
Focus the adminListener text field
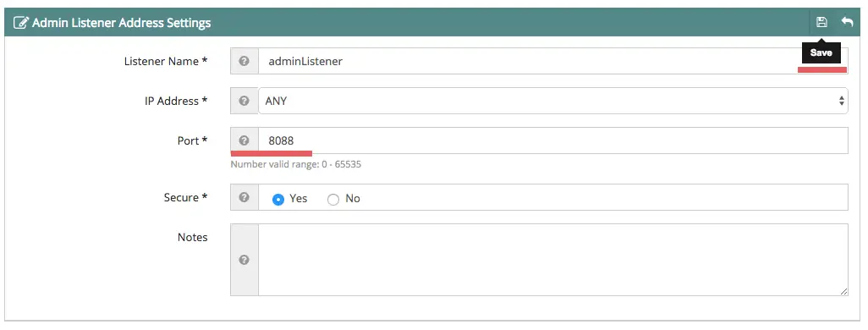pyautogui.click(x=553, y=61)
